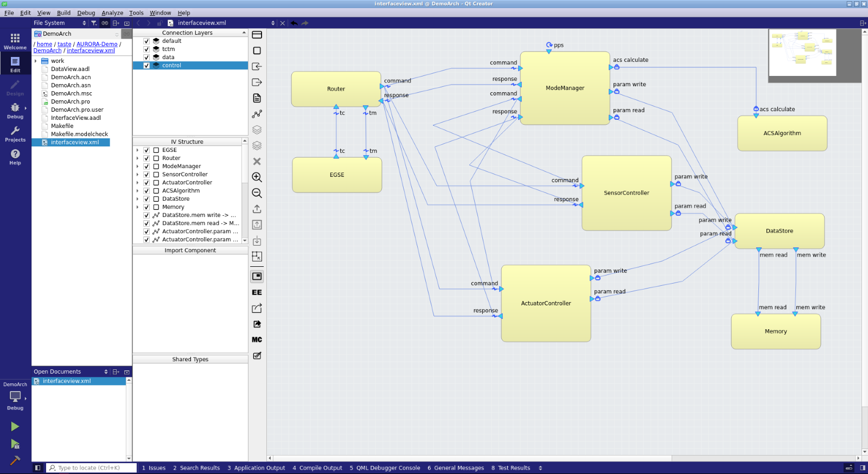Click the Type to locate search field

pos(92,468)
